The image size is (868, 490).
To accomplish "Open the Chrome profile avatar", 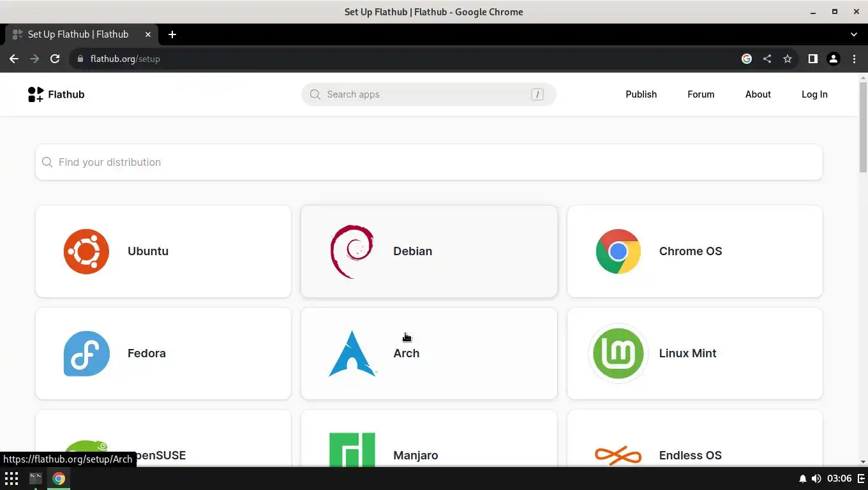I will 833,59.
